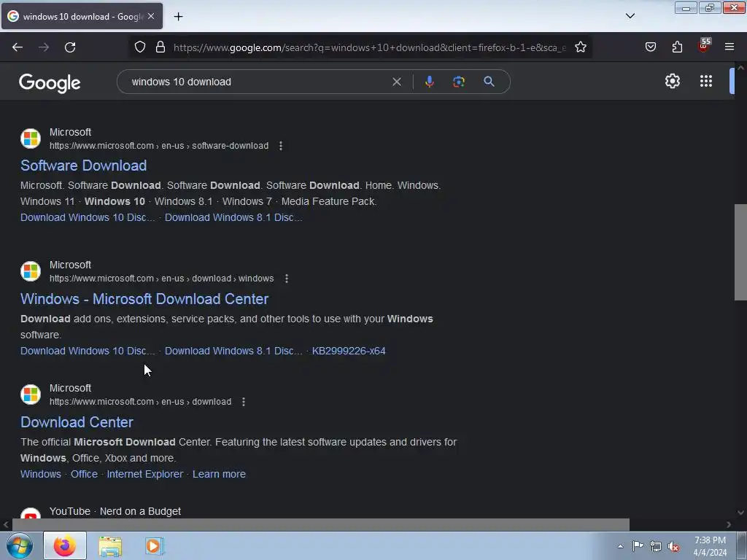Open Windows Explorer from the taskbar
Image resolution: width=747 pixels, height=560 pixels.
coord(110,546)
